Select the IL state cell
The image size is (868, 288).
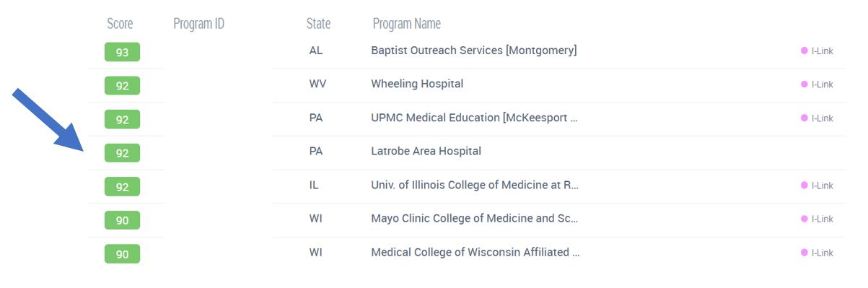click(x=314, y=186)
